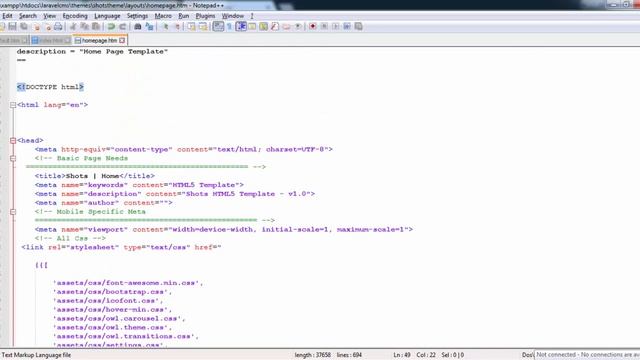The width and height of the screenshot is (640, 360).
Task: Click the 'Ln : 49' status bar entry
Action: coord(402,355)
